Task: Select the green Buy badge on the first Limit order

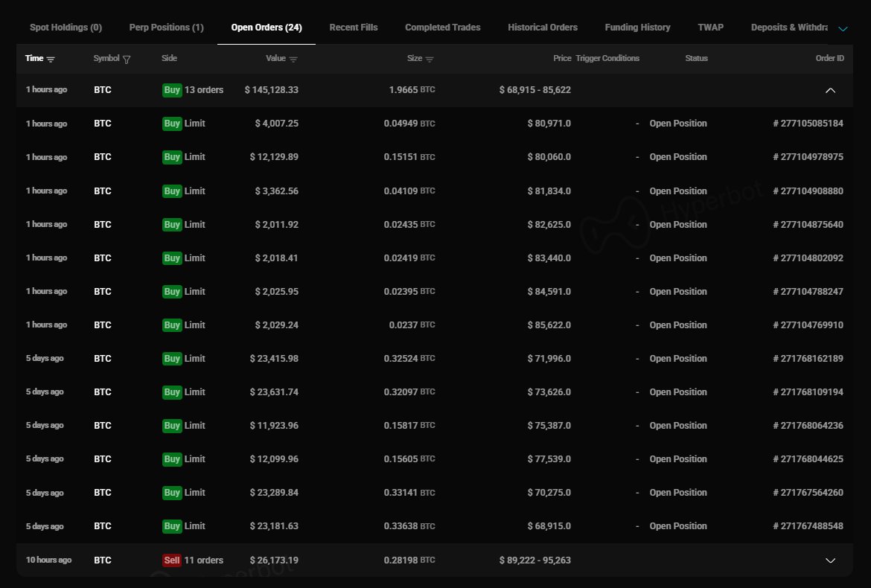Action: click(172, 124)
